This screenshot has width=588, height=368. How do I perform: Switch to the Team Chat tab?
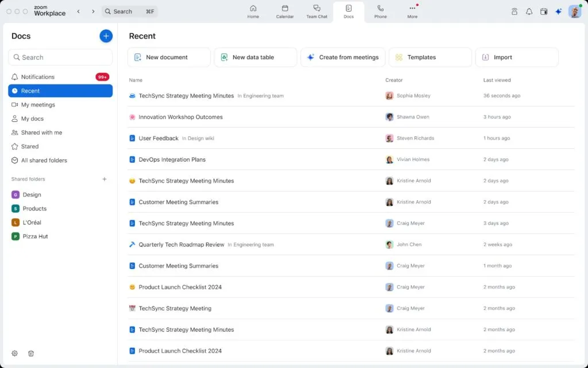[316, 11]
